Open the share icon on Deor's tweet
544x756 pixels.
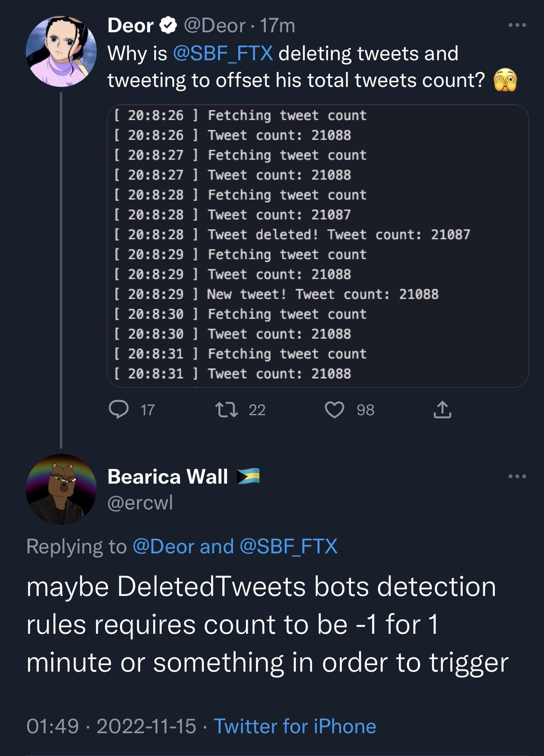(x=443, y=409)
